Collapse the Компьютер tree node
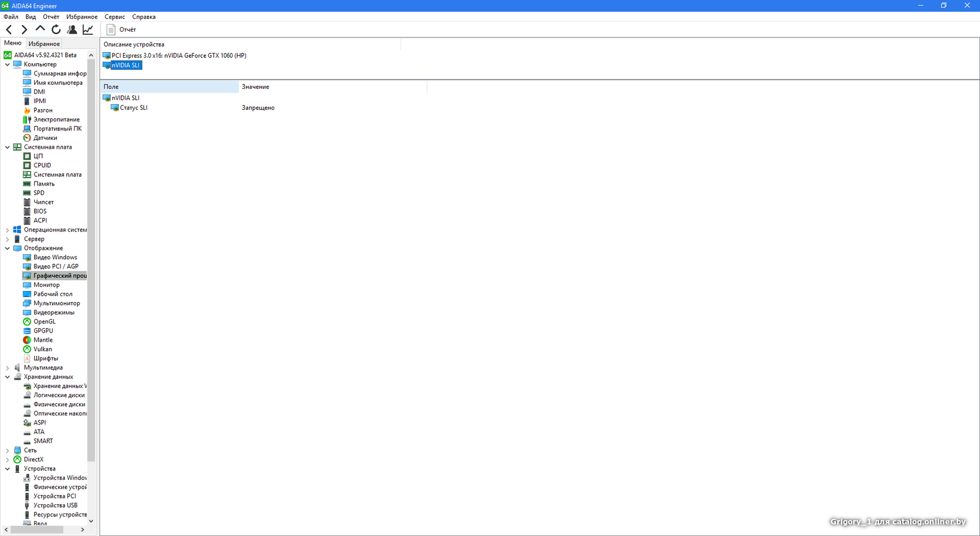 [7, 64]
